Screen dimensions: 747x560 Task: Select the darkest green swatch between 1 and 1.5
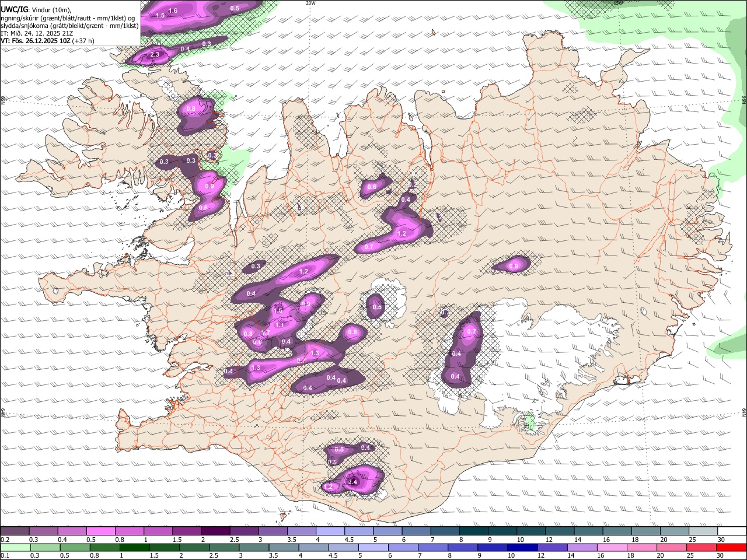[135, 547]
